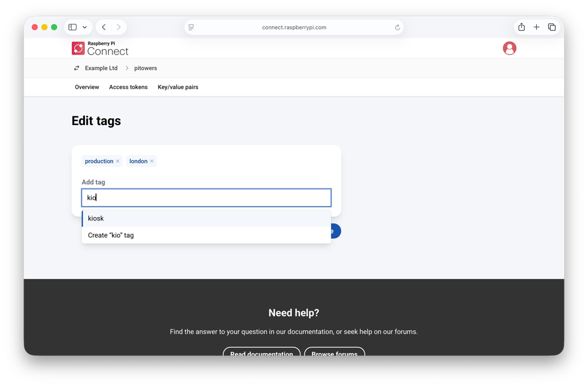Open Safari tab overview

click(552, 26)
